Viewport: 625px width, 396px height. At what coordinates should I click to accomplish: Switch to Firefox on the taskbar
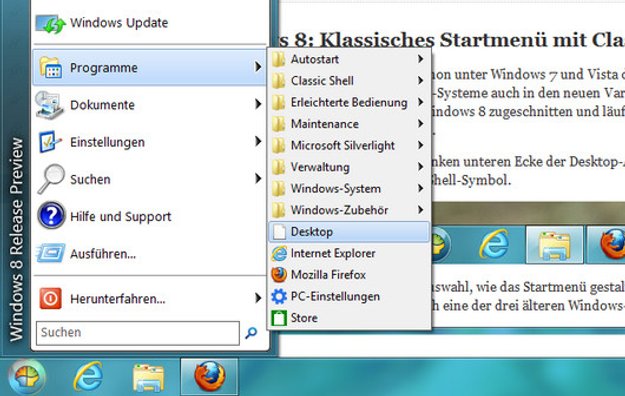209,377
